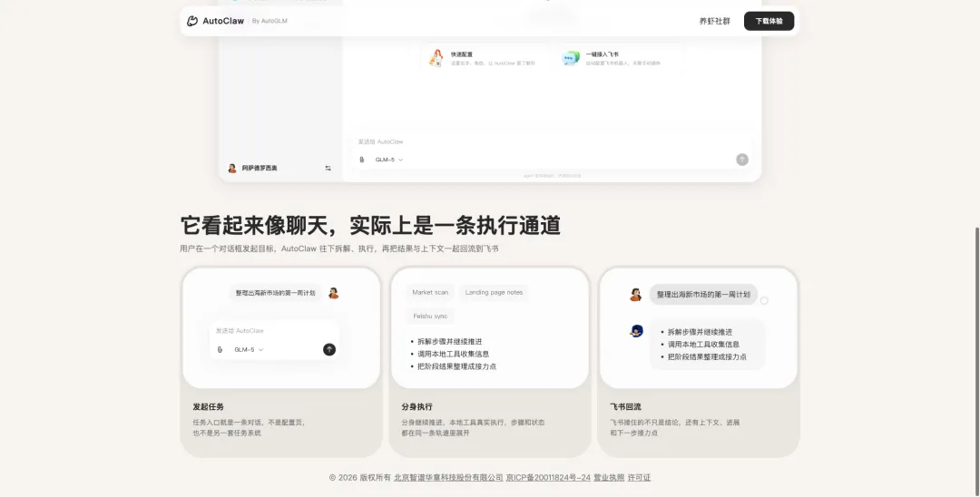Click the 发起任务 card heading
The height and width of the screenshot is (497, 980).
[x=208, y=406]
